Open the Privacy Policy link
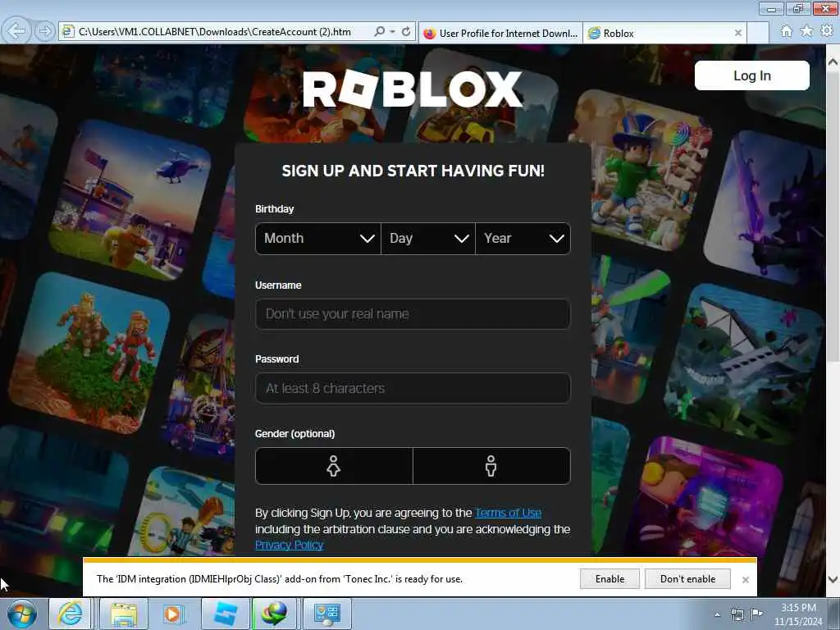Viewport: 840px width, 630px height. click(290, 545)
